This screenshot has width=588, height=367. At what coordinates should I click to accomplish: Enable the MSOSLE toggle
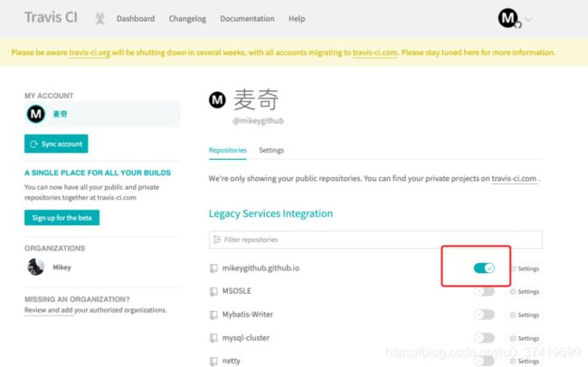484,291
